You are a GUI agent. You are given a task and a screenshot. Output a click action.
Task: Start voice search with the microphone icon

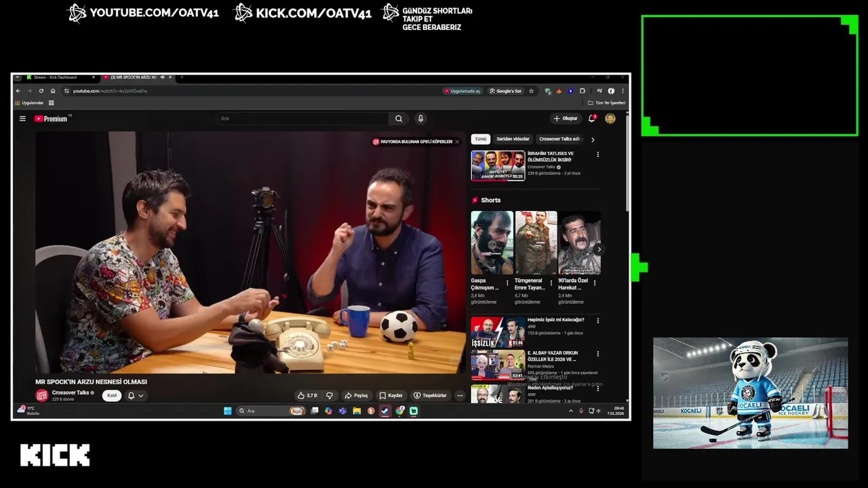pos(420,119)
